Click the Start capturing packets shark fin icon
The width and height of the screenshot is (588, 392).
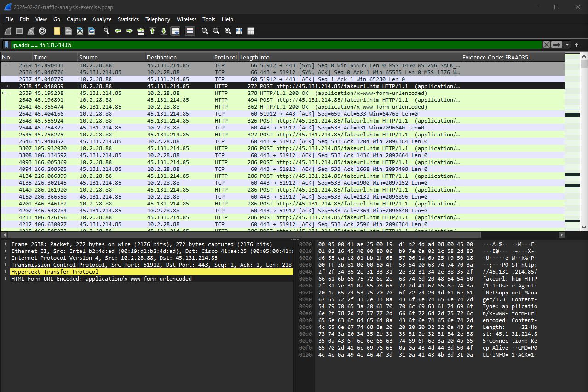pos(8,31)
